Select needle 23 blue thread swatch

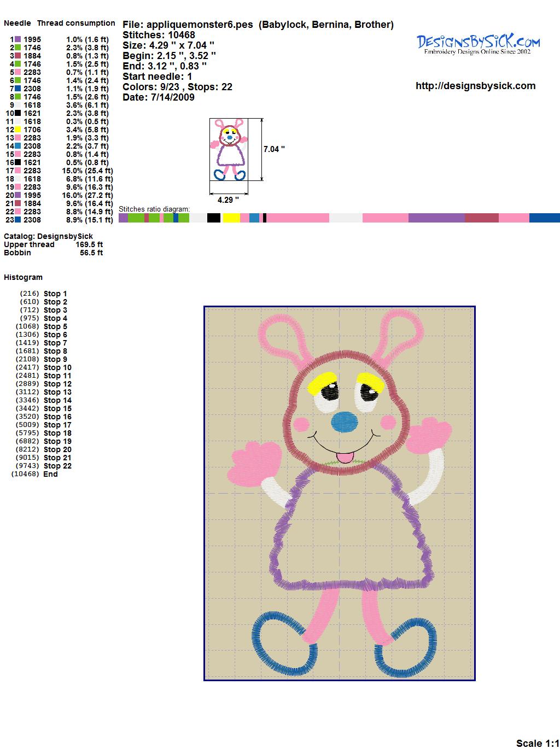pos(18,220)
